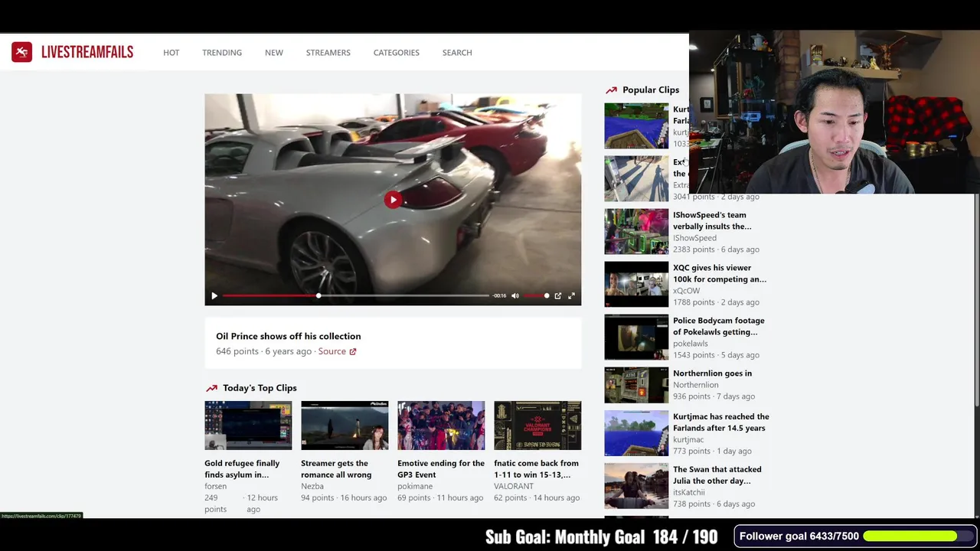
Task: Open the top Minecraft thumbnail in Popular Clips
Action: [636, 126]
